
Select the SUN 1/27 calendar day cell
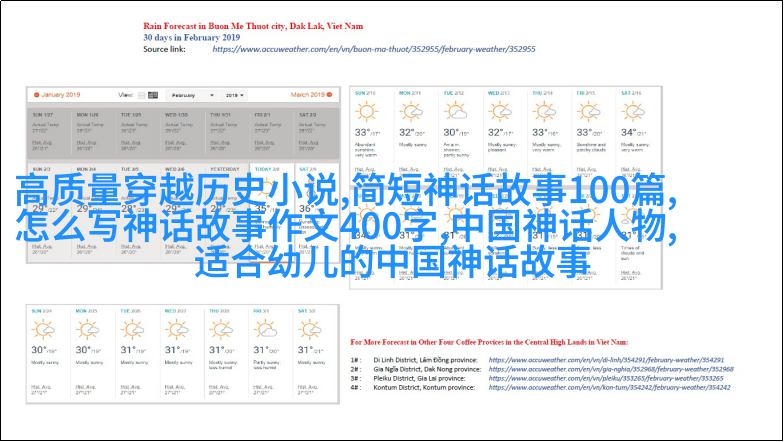click(49, 133)
